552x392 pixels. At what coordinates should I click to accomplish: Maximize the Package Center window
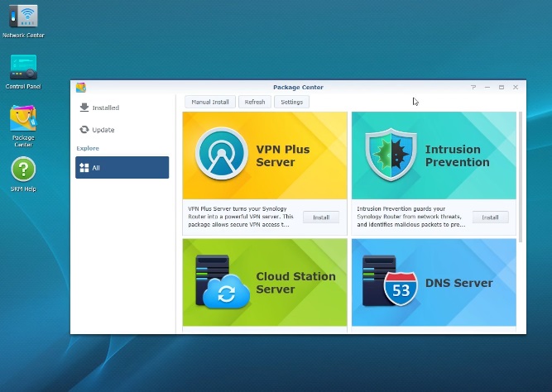click(x=502, y=87)
